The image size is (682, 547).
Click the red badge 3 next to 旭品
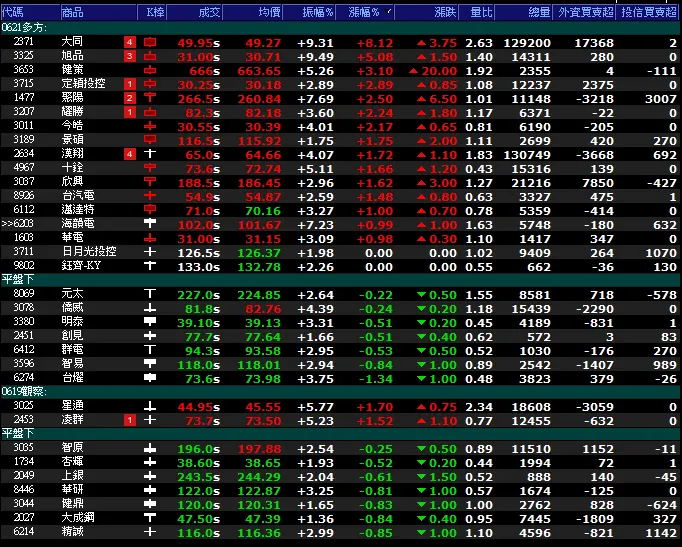point(130,57)
